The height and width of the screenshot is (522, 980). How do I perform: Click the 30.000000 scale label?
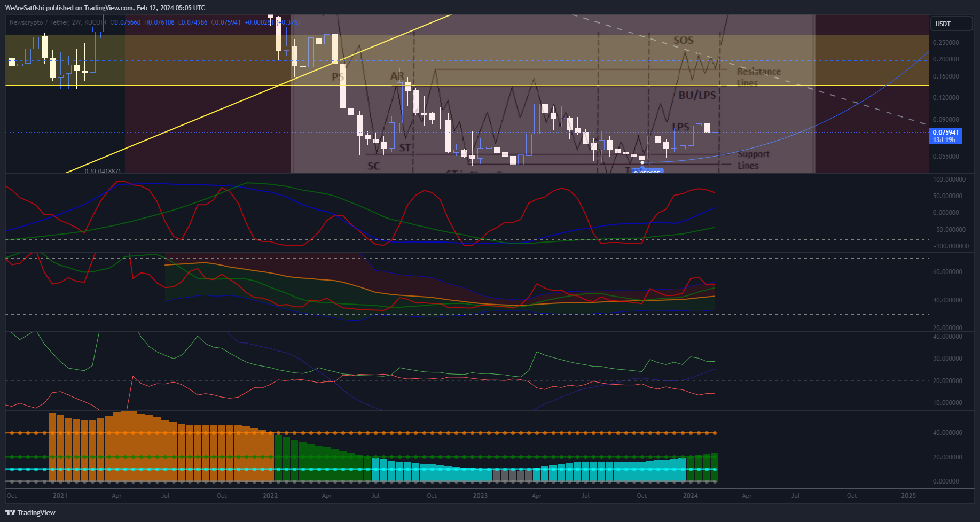947,359
